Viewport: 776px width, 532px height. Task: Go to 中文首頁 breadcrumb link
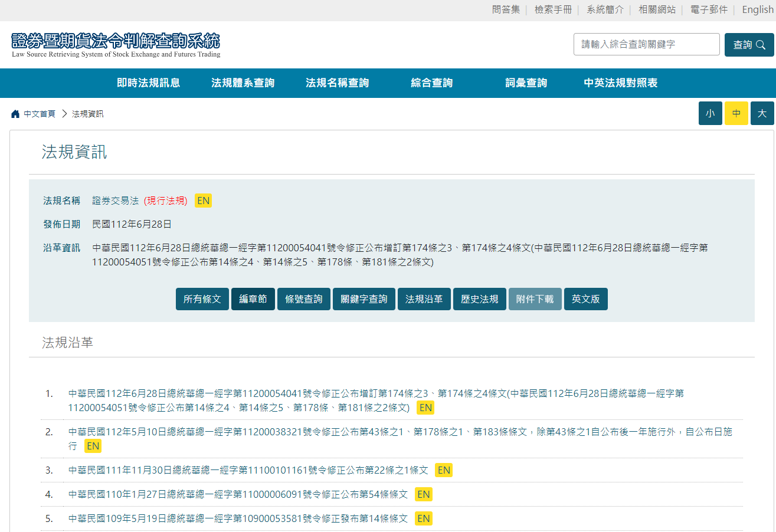click(x=40, y=114)
